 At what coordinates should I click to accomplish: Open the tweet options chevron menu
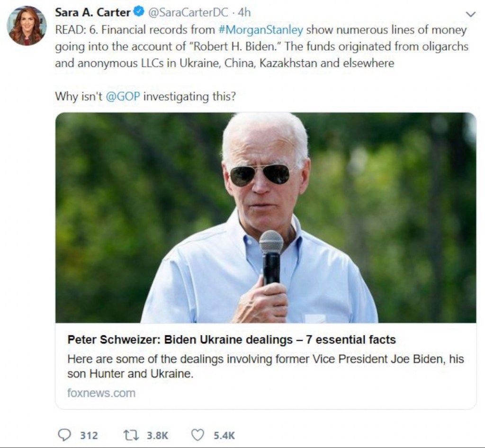(x=470, y=14)
